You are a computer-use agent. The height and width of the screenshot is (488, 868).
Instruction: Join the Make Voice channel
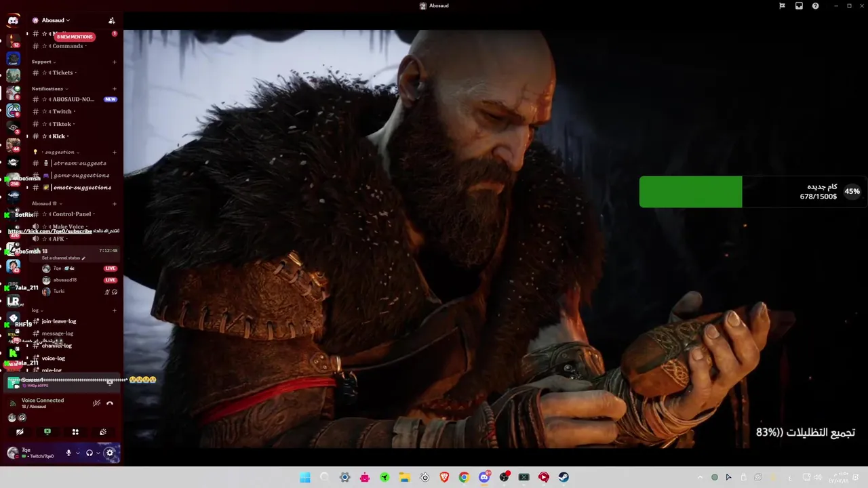click(x=68, y=226)
